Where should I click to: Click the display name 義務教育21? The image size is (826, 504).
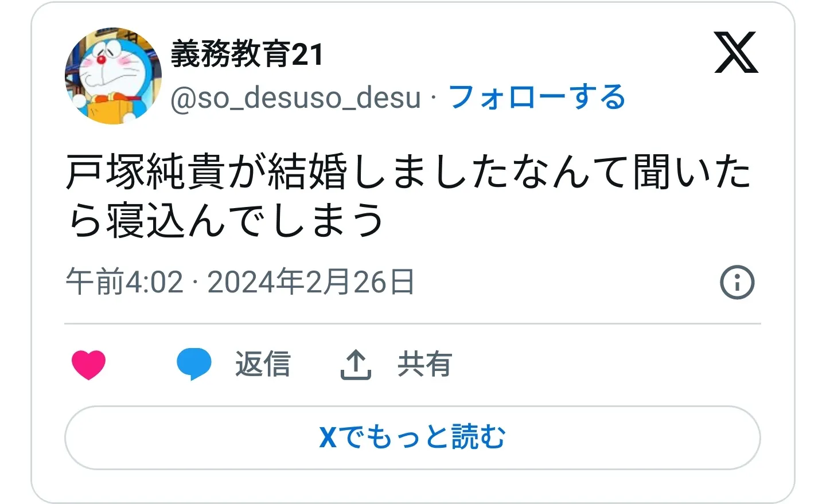[x=247, y=54]
